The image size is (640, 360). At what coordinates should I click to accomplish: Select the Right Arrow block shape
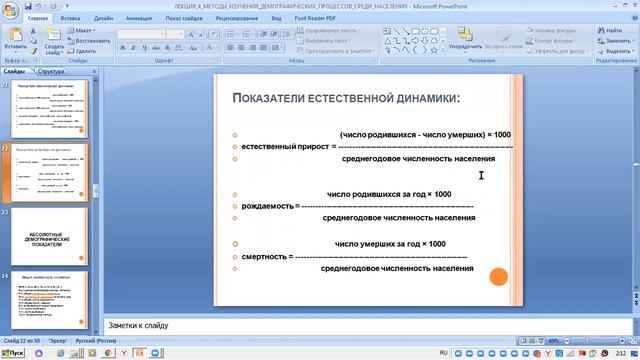tap(416, 41)
